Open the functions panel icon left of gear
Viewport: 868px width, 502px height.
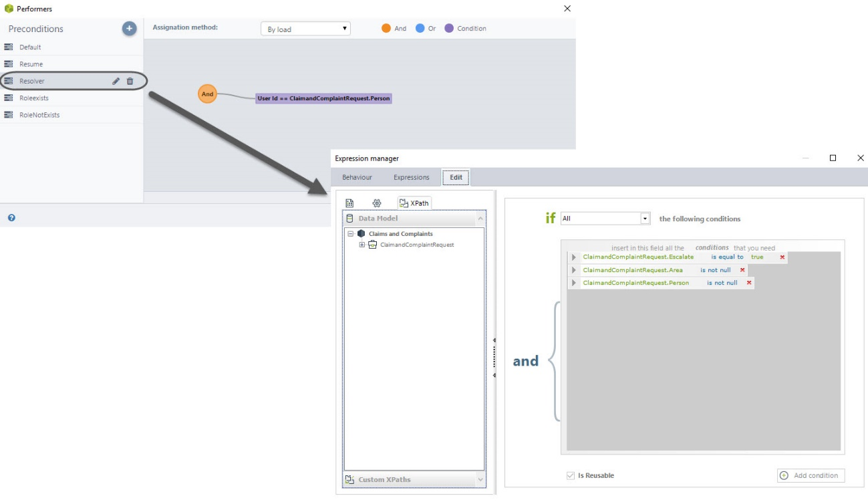349,203
